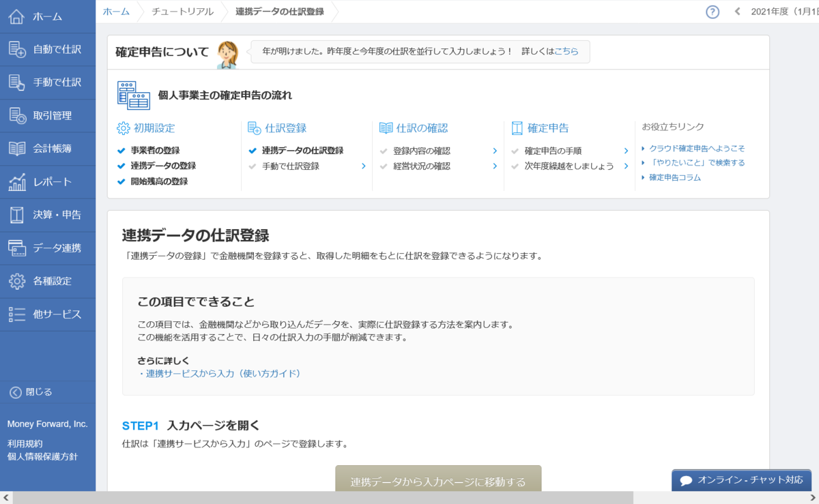Image resolution: width=819 pixels, height=504 pixels.
Task: Open 開始残高の登録 step
Action: coord(159,181)
